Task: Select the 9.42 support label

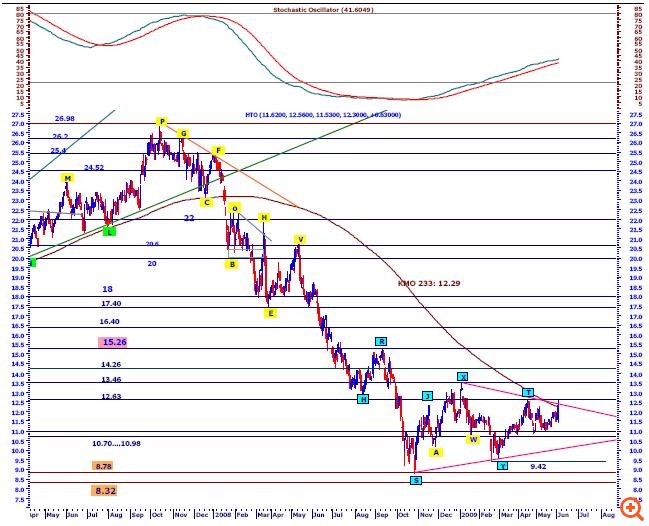Action: coord(538,466)
